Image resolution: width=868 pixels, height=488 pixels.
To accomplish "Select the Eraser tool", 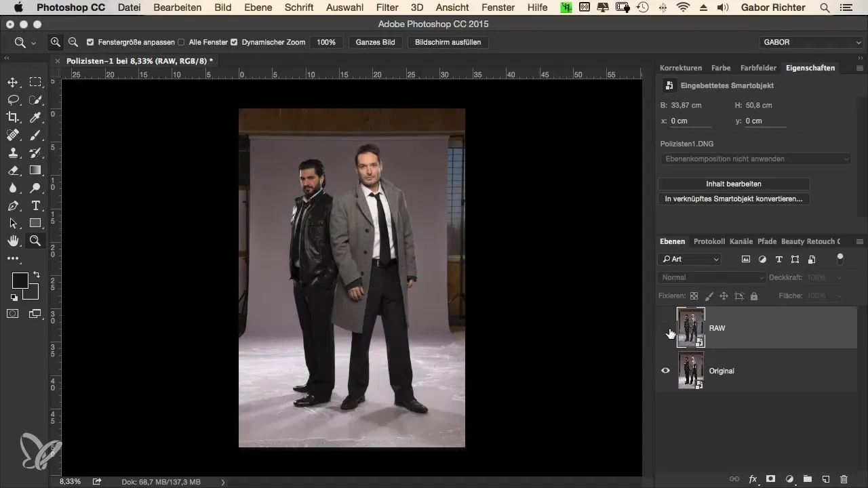I will click(13, 170).
